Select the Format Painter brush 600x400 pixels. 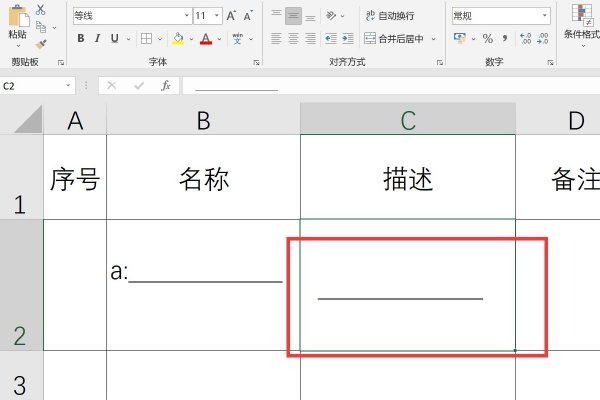(x=41, y=45)
